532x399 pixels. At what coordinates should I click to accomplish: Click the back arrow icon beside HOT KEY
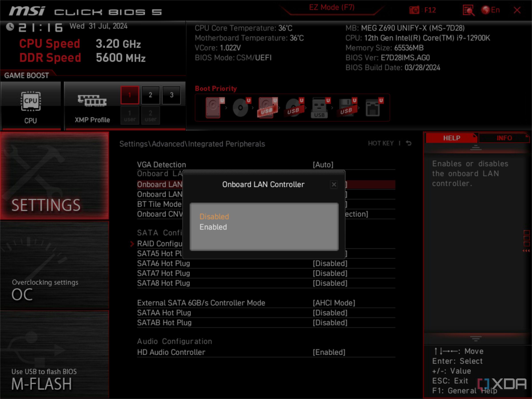(409, 143)
